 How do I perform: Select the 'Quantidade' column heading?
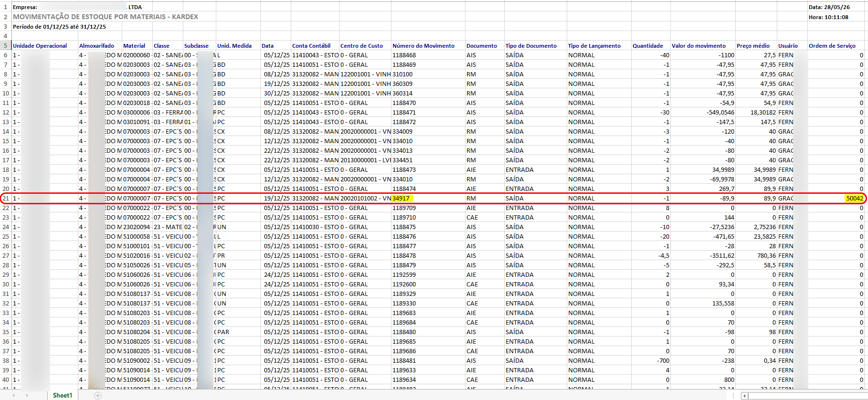click(648, 46)
